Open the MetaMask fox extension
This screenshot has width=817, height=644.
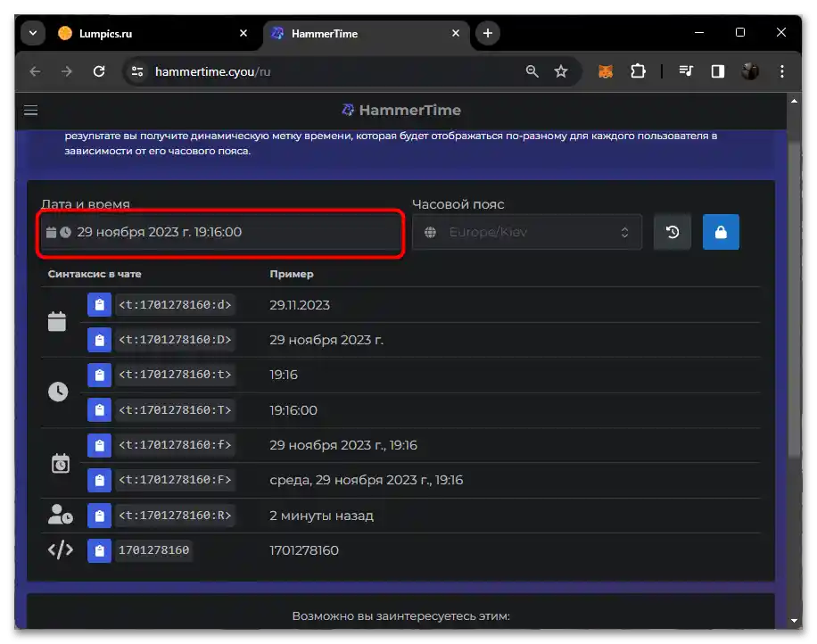point(606,71)
